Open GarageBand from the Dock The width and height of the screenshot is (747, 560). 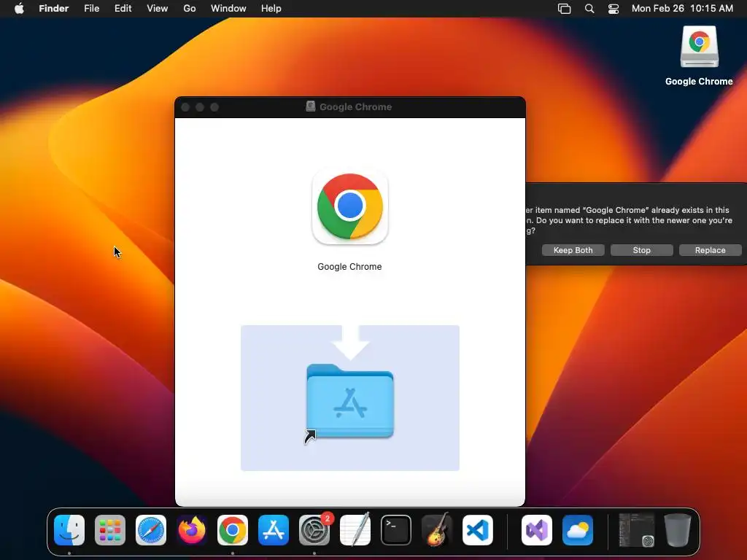point(437,530)
